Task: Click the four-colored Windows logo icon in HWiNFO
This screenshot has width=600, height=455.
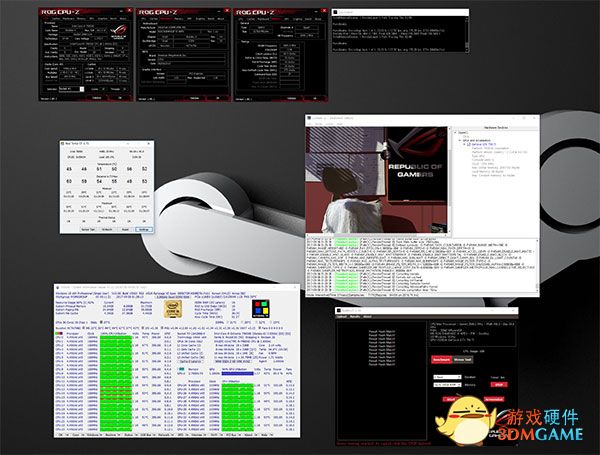Action: (x=260, y=308)
